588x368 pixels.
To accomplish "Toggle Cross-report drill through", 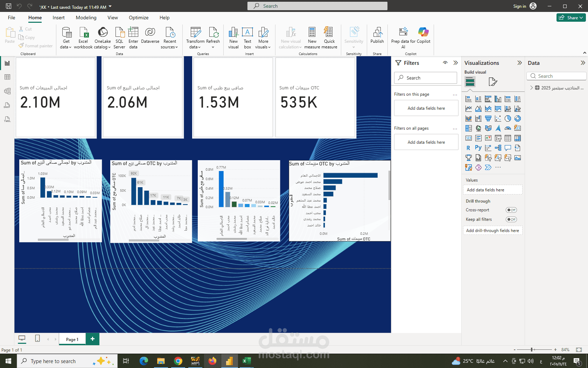I will click(x=511, y=210).
